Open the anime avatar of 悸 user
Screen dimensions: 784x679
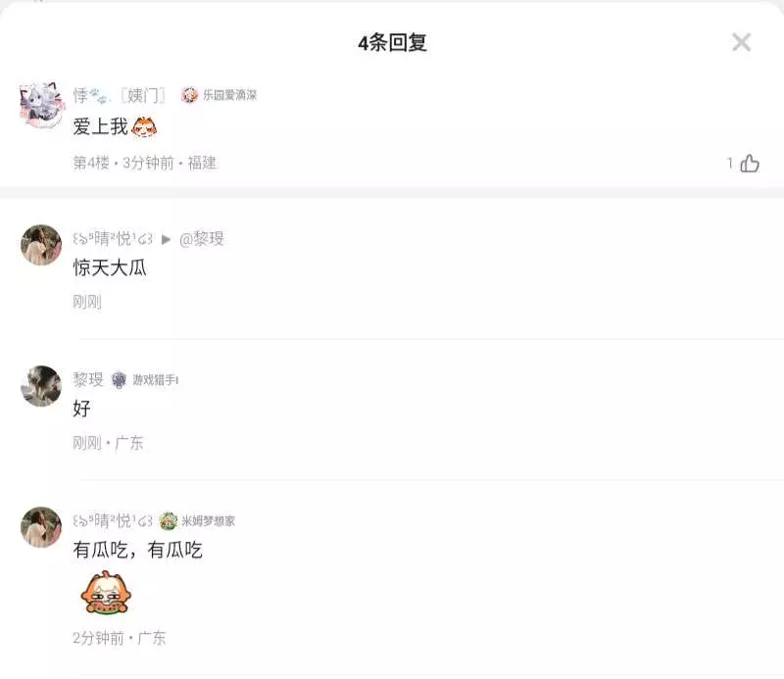[x=41, y=105]
